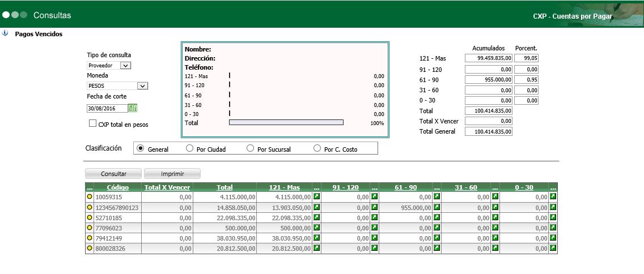Open 0 - 30 detail for 800028326
The width and height of the screenshot is (644, 274).
(x=553, y=248)
